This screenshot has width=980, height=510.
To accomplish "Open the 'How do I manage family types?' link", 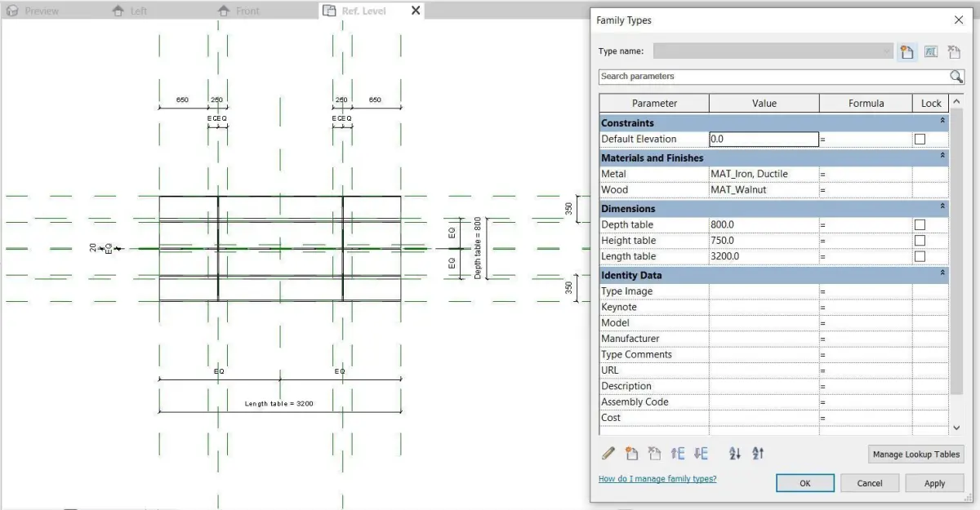I will pyautogui.click(x=657, y=479).
